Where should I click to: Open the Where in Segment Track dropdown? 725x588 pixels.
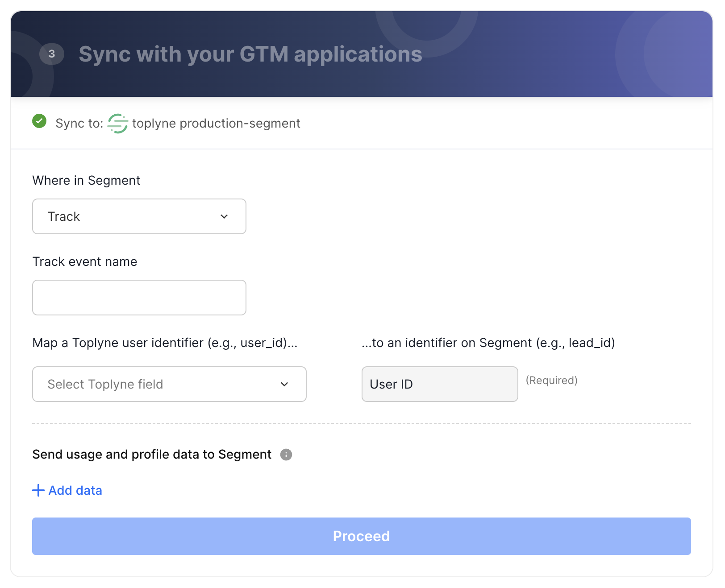tap(139, 216)
